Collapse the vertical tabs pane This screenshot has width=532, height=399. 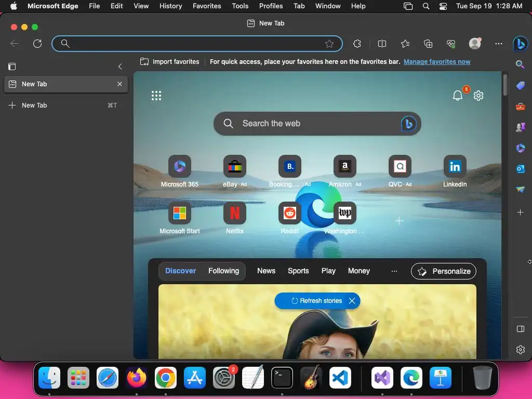[x=120, y=66]
